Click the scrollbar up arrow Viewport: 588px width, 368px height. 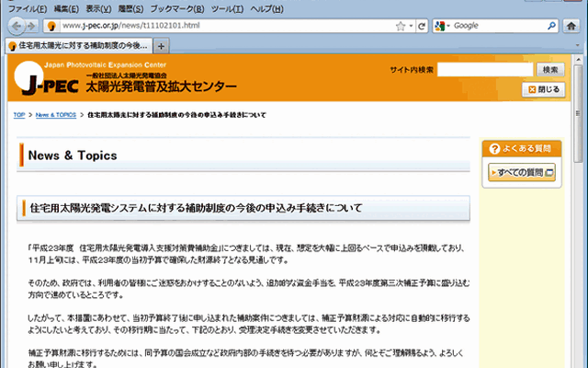[x=578, y=59]
